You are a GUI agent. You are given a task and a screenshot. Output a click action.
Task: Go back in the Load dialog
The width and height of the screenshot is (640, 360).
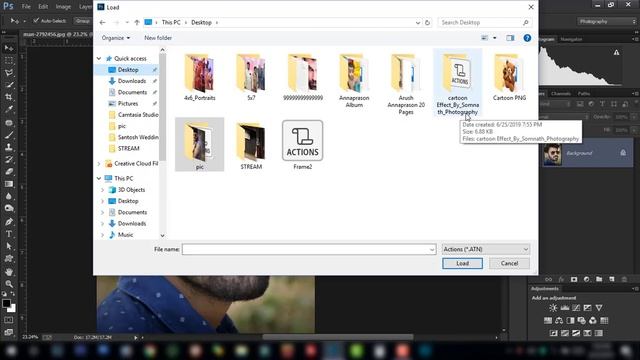point(102,22)
